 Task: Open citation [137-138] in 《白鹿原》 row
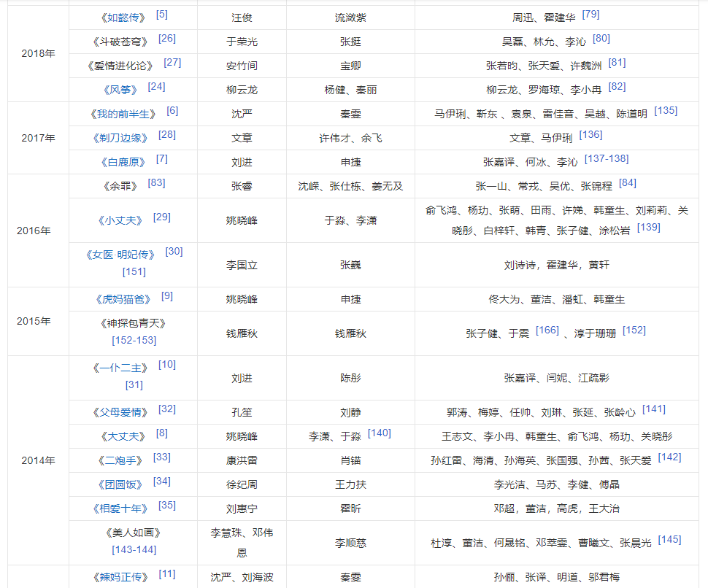click(x=606, y=158)
